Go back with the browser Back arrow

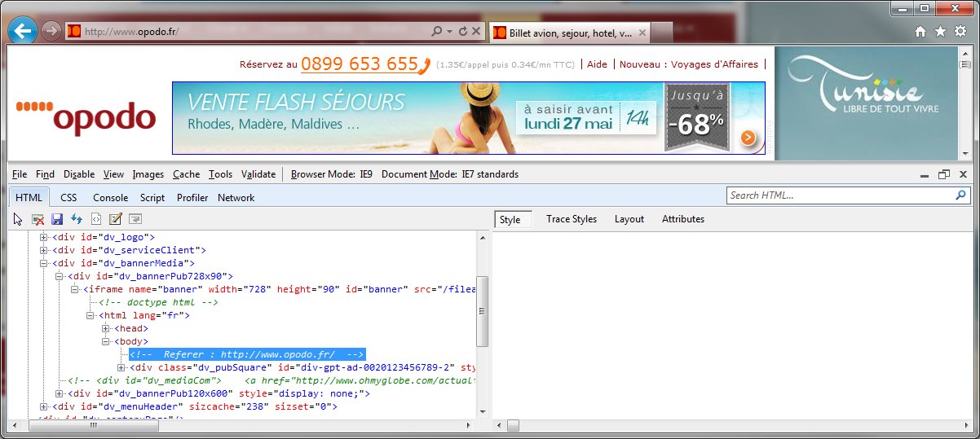[x=24, y=31]
